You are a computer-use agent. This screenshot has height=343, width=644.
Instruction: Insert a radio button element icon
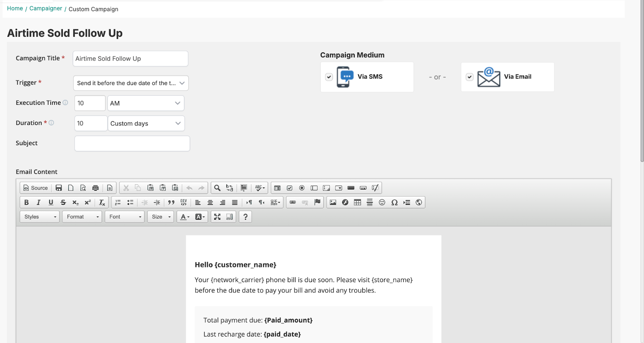302,188
